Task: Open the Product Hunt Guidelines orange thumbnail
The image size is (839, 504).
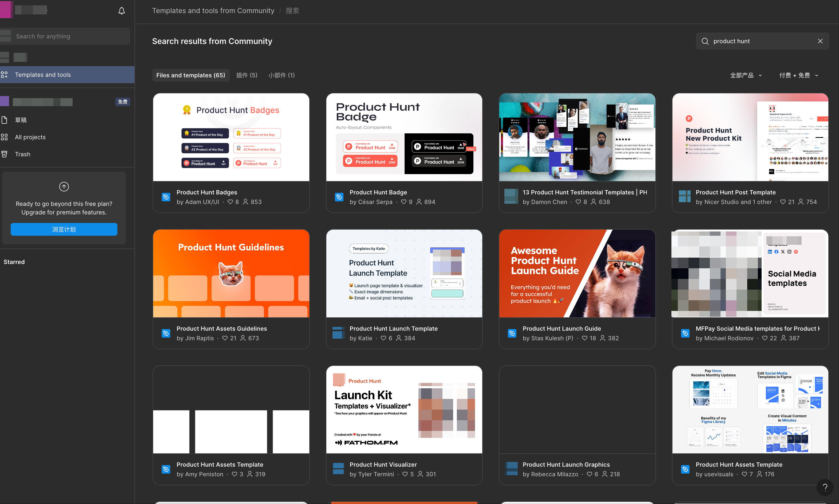Action: click(x=231, y=273)
